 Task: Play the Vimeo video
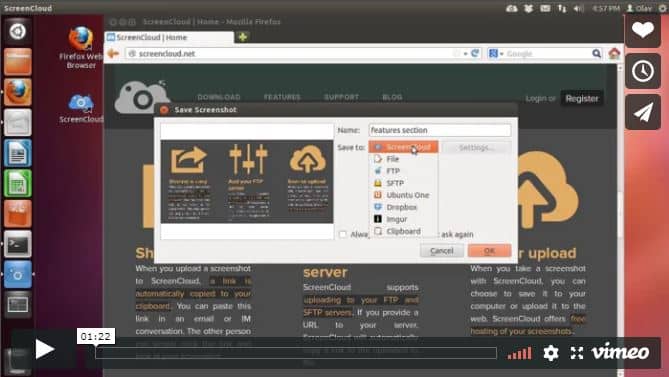tap(44, 349)
